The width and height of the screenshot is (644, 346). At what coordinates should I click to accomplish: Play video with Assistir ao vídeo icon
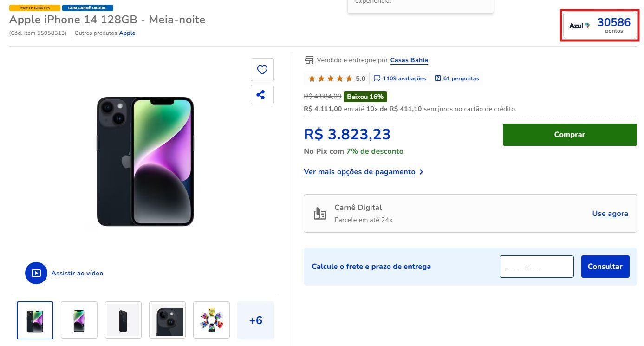click(36, 273)
